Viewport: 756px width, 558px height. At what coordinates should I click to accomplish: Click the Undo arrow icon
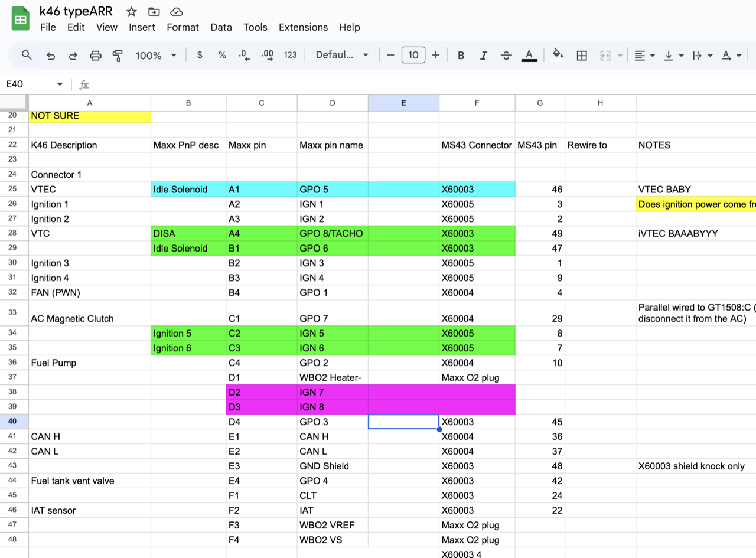(51, 56)
